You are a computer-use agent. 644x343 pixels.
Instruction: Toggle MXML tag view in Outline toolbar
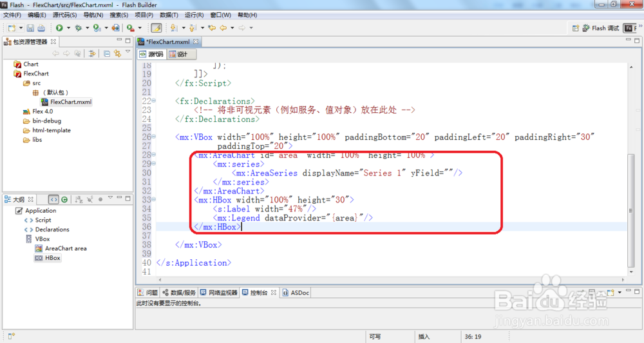(54, 199)
